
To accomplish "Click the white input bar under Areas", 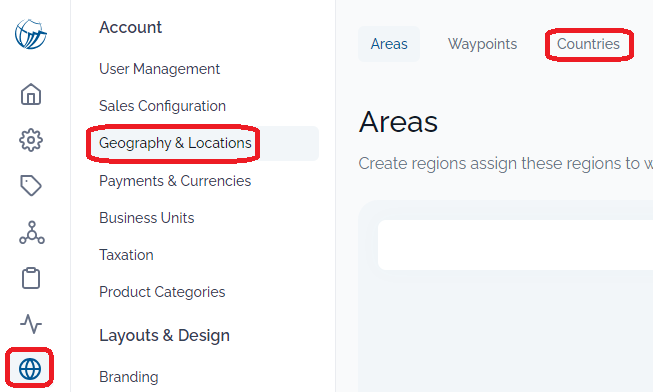I will [x=515, y=245].
